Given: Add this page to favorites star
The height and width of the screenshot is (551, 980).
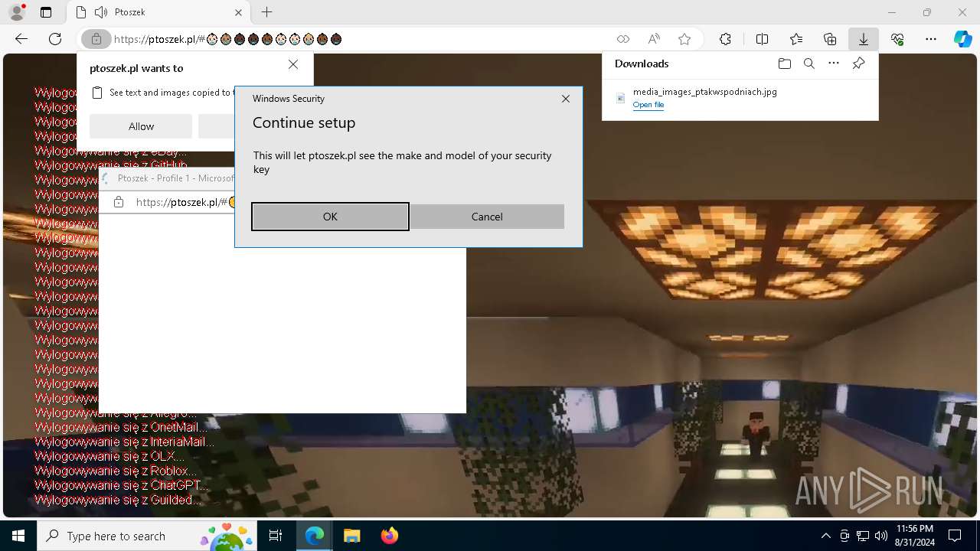Looking at the screenshot, I should pos(684,39).
